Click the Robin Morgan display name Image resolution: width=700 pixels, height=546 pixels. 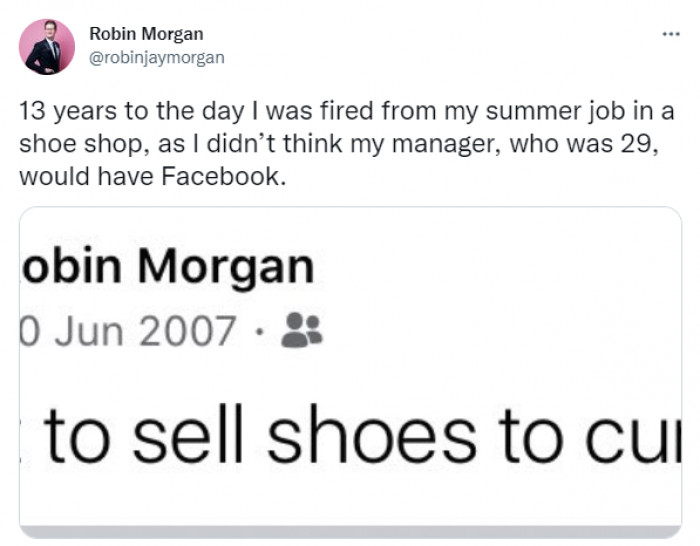click(146, 35)
